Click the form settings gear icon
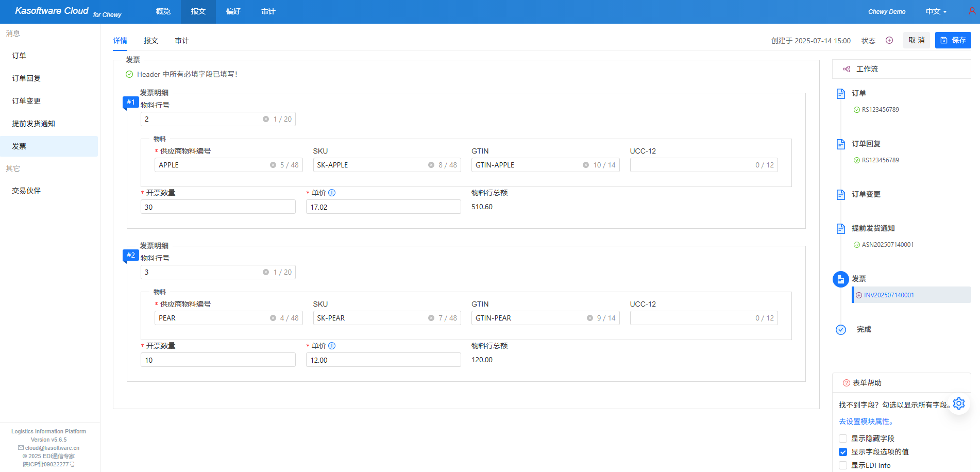 click(x=958, y=403)
